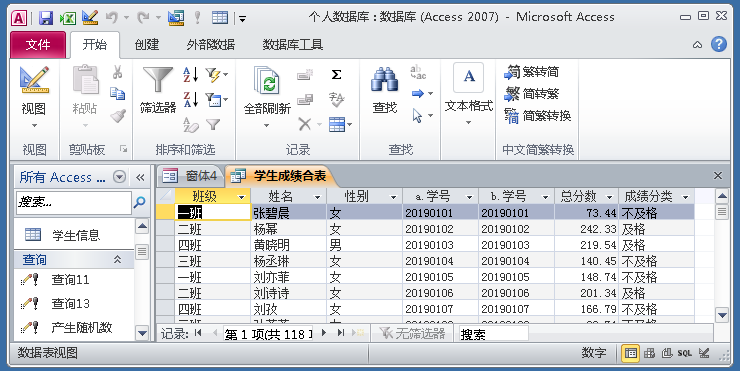Expand the 文本格式 dropdown

pos(468,123)
